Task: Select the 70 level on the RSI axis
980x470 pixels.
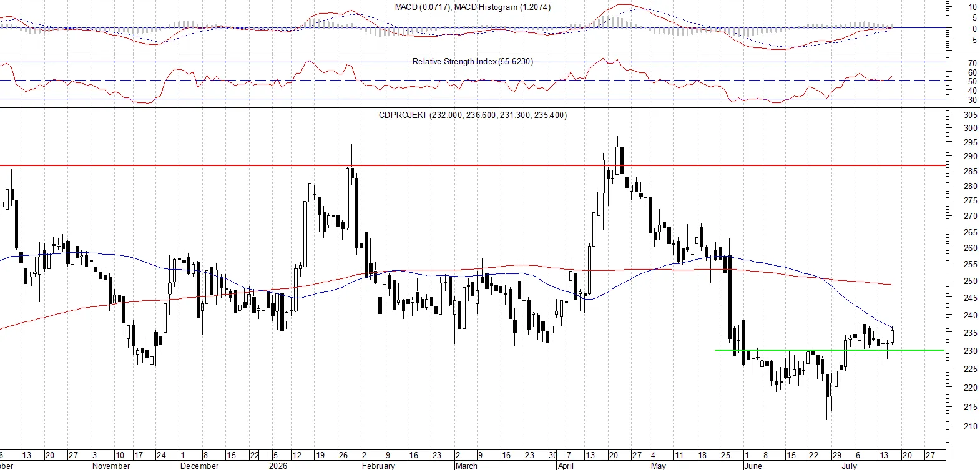Action: [973, 64]
